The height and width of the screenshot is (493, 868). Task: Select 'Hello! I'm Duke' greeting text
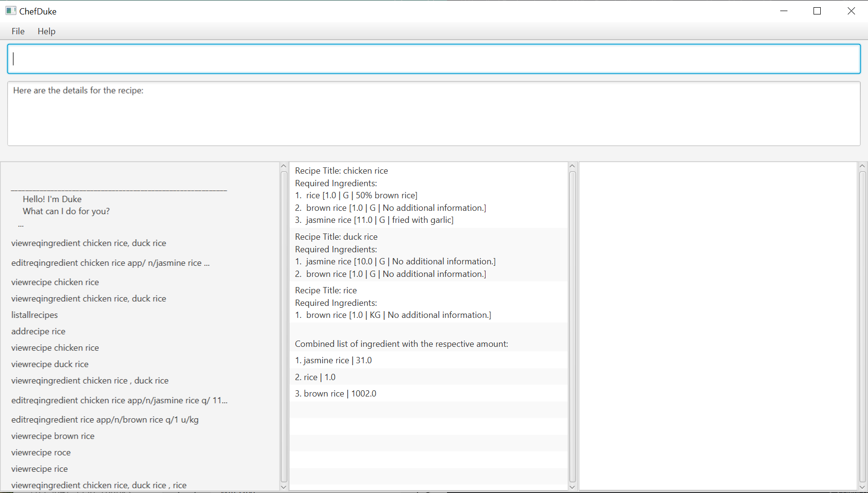tap(52, 199)
